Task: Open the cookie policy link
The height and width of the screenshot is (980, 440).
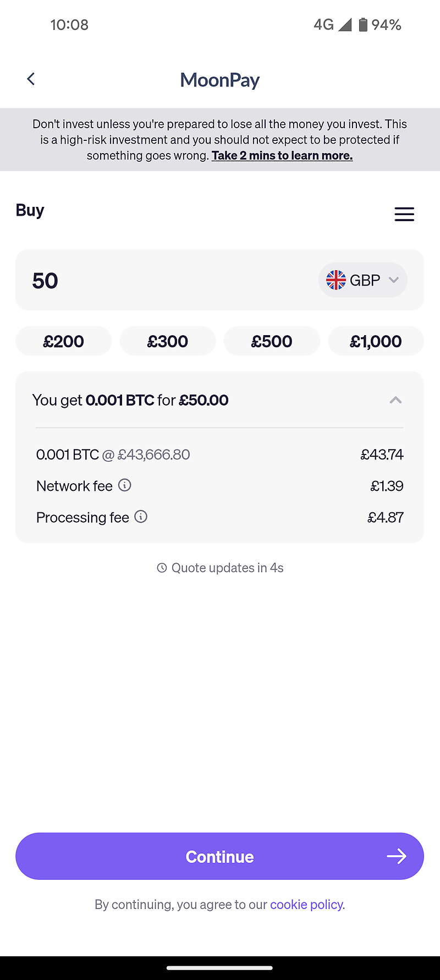Action: [x=307, y=905]
